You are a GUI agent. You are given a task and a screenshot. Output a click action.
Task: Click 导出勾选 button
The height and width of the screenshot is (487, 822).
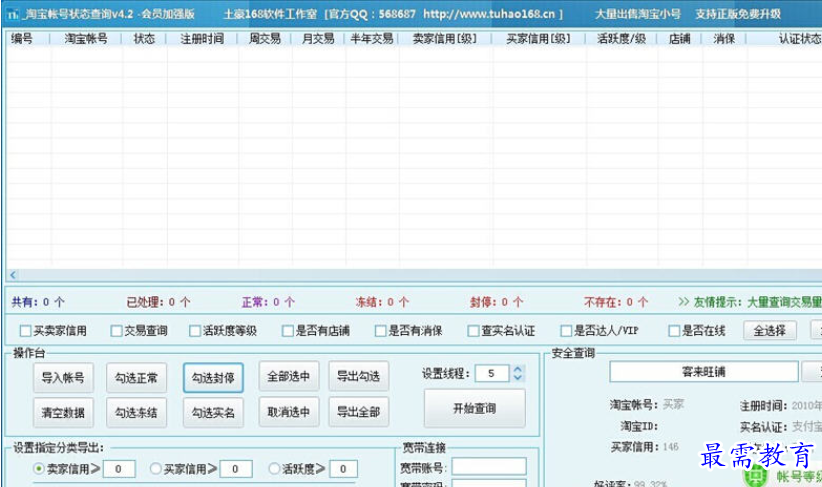(x=359, y=376)
